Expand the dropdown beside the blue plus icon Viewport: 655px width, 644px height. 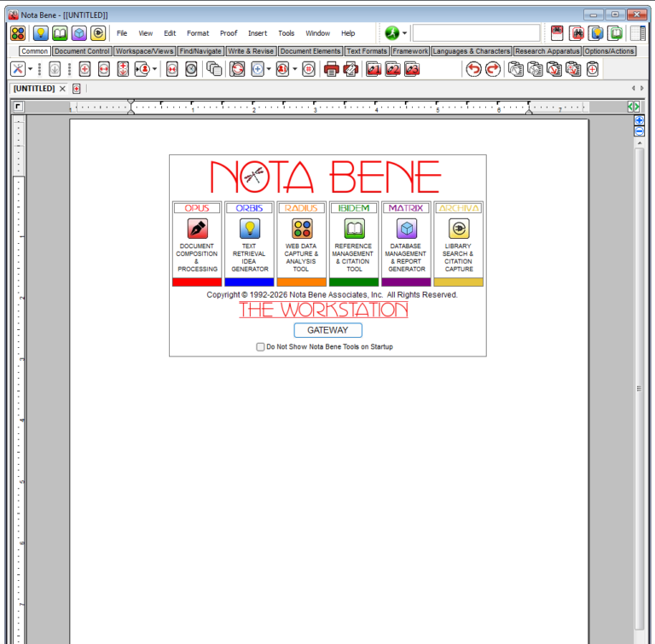[x=269, y=69]
